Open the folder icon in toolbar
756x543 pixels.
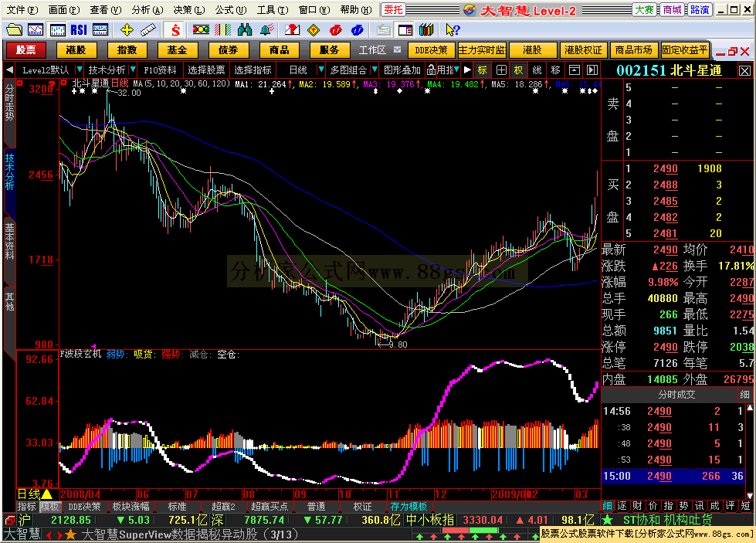click(14, 30)
